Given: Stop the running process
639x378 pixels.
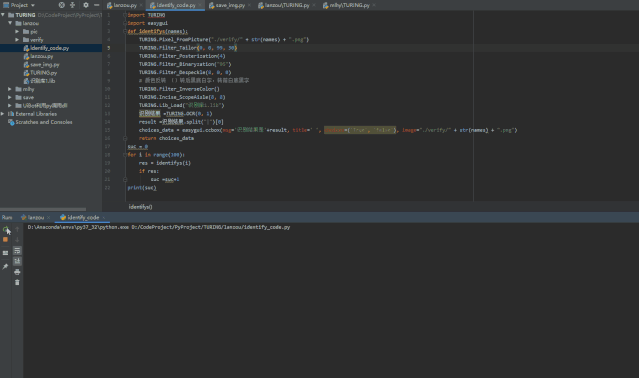Looking at the screenshot, I should tap(5, 240).
